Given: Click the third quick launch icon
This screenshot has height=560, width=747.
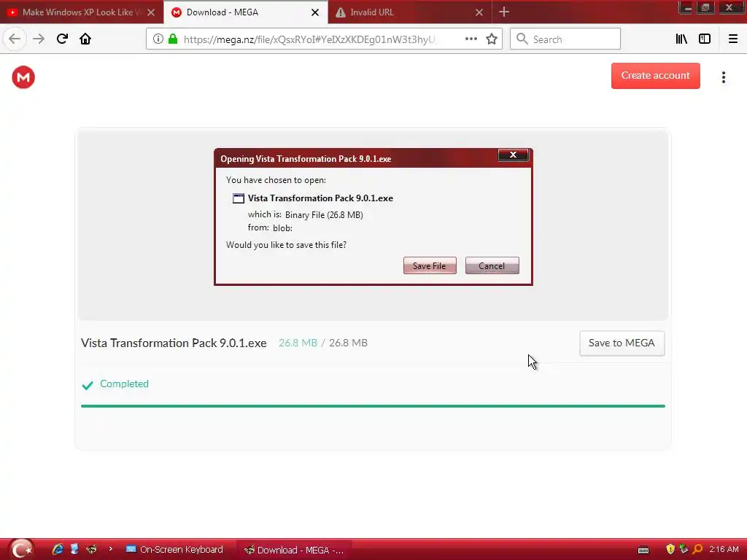Looking at the screenshot, I should [x=91, y=549].
